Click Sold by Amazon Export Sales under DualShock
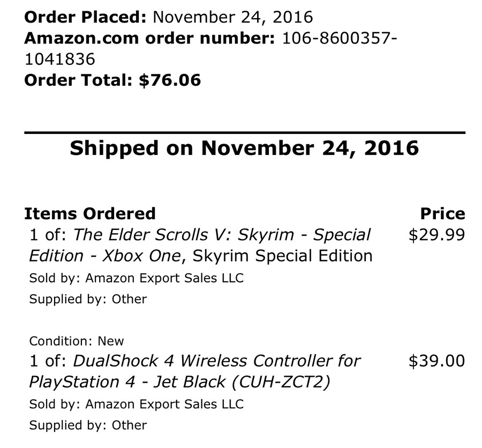The height and width of the screenshot is (448, 482). [x=136, y=404]
